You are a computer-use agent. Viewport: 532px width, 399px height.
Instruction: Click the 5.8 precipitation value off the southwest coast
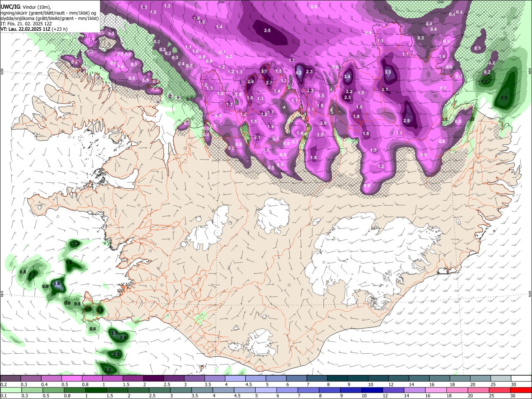[x=57, y=284]
